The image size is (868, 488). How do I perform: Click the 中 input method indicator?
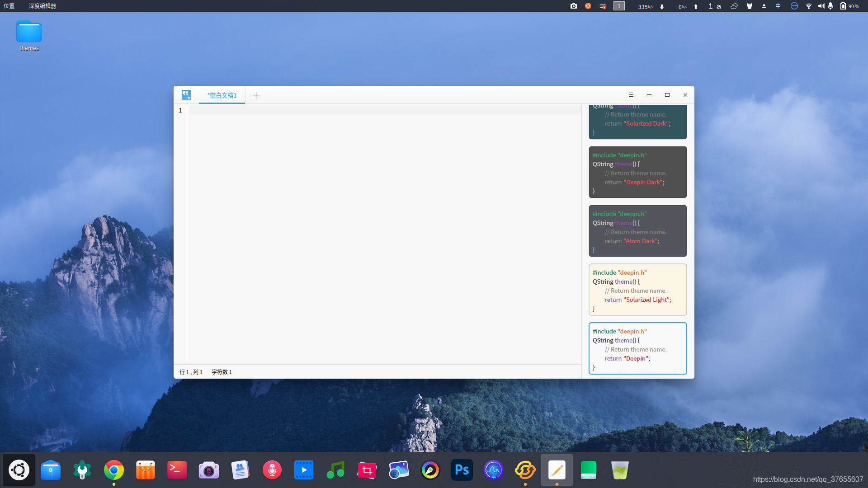click(x=778, y=6)
